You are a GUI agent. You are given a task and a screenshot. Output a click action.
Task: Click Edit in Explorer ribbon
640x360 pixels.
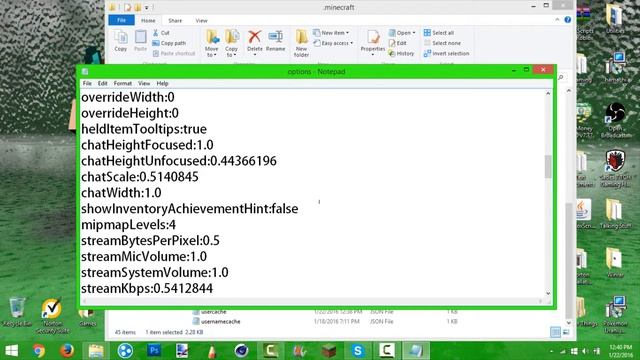tap(398, 43)
